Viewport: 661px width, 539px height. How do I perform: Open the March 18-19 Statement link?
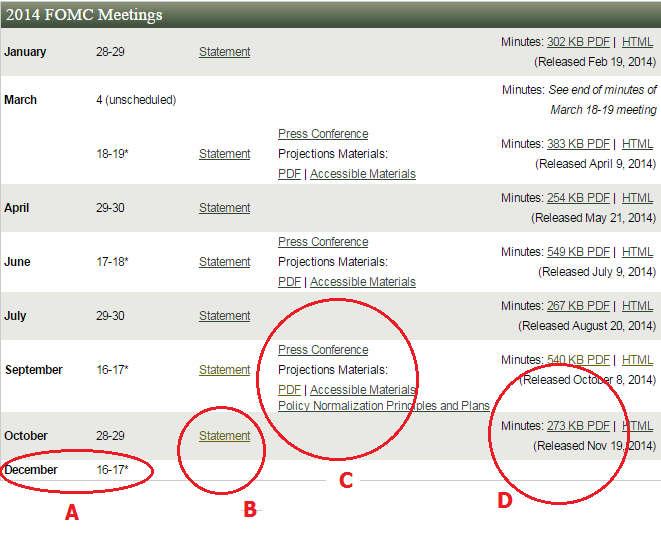(x=225, y=154)
